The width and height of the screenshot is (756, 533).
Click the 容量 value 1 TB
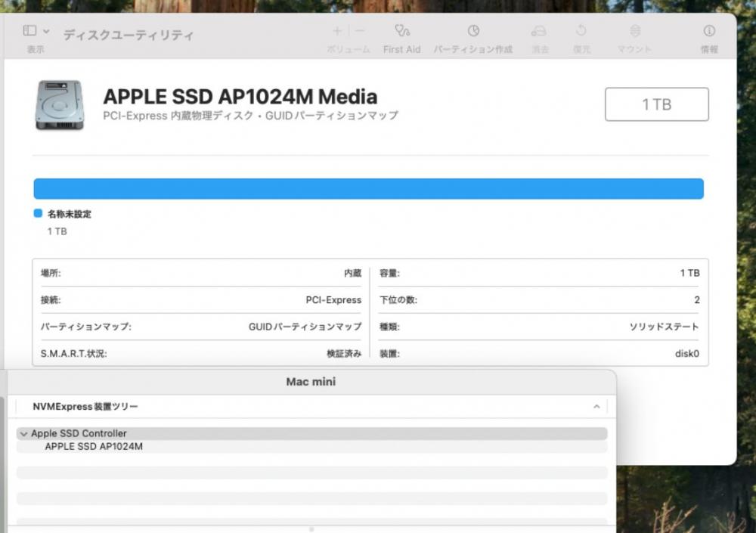point(689,274)
